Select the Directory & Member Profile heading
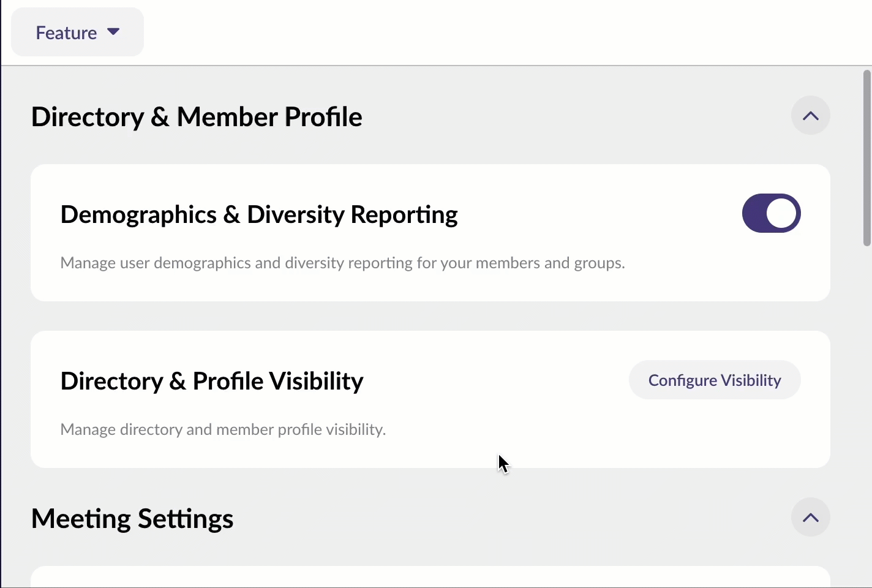The height and width of the screenshot is (588, 872). (x=197, y=117)
